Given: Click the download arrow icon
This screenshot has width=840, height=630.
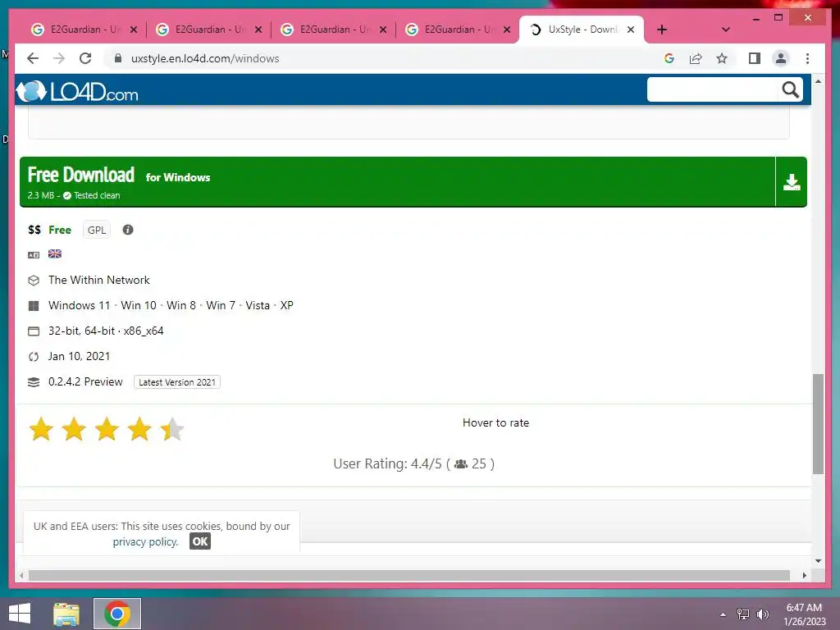Looking at the screenshot, I should coord(792,182).
